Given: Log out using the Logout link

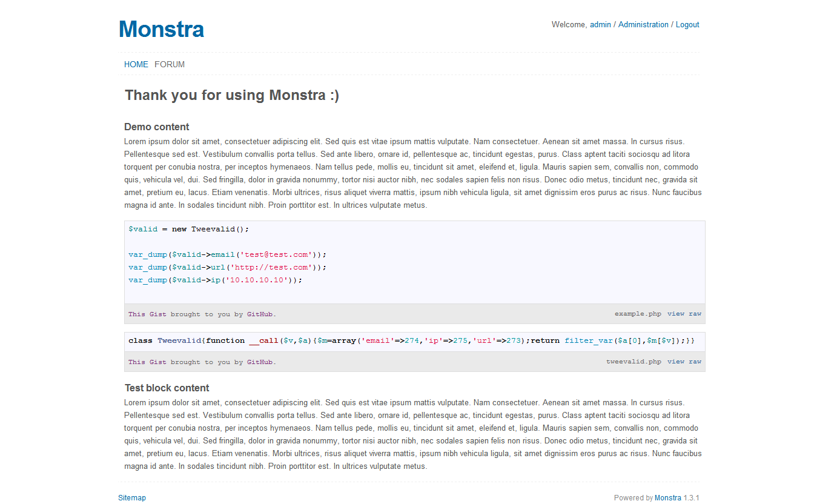Looking at the screenshot, I should pyautogui.click(x=687, y=25).
